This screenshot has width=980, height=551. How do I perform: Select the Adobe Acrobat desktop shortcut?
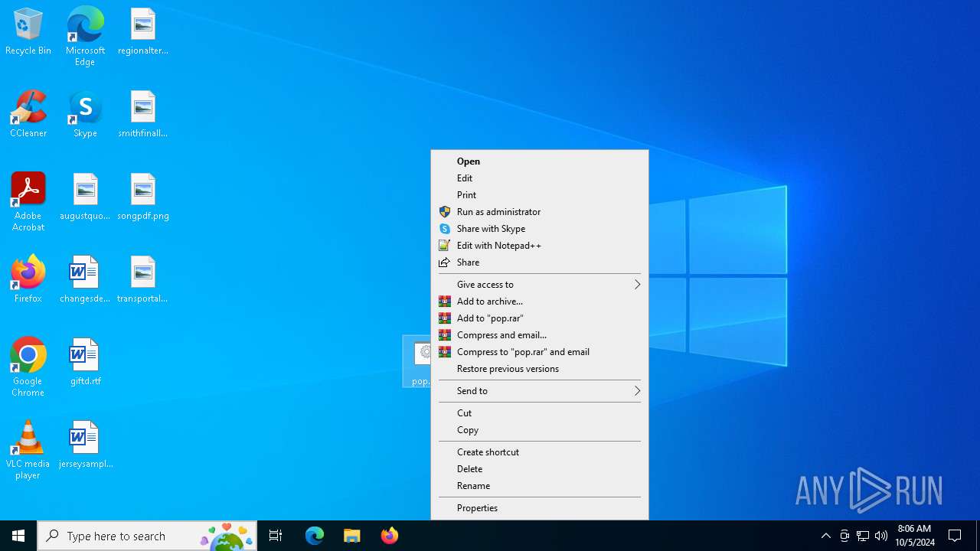[x=28, y=202]
